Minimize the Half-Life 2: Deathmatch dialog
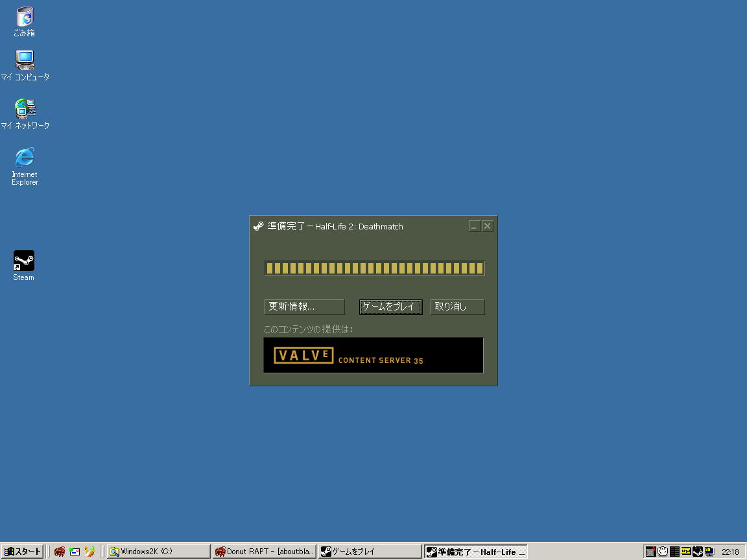The height and width of the screenshot is (560, 747). pos(474,226)
